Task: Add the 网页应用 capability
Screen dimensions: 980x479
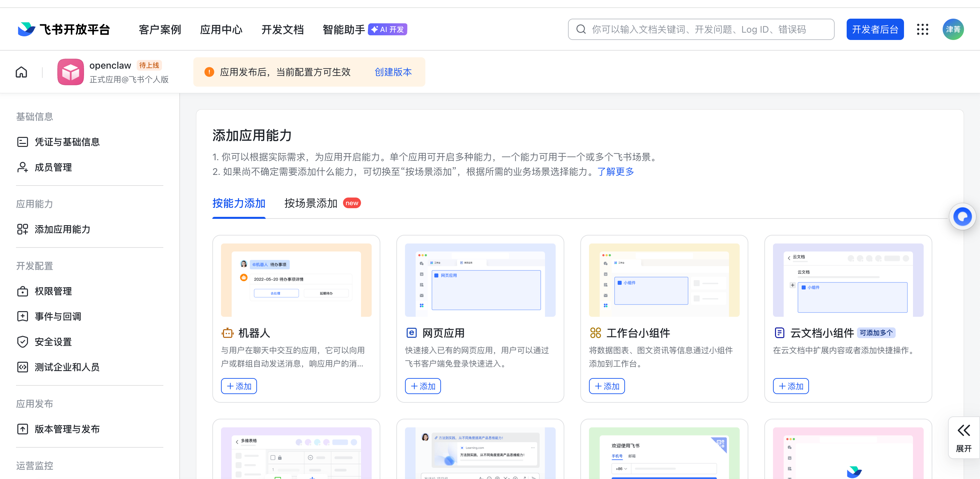Action: pyautogui.click(x=423, y=386)
